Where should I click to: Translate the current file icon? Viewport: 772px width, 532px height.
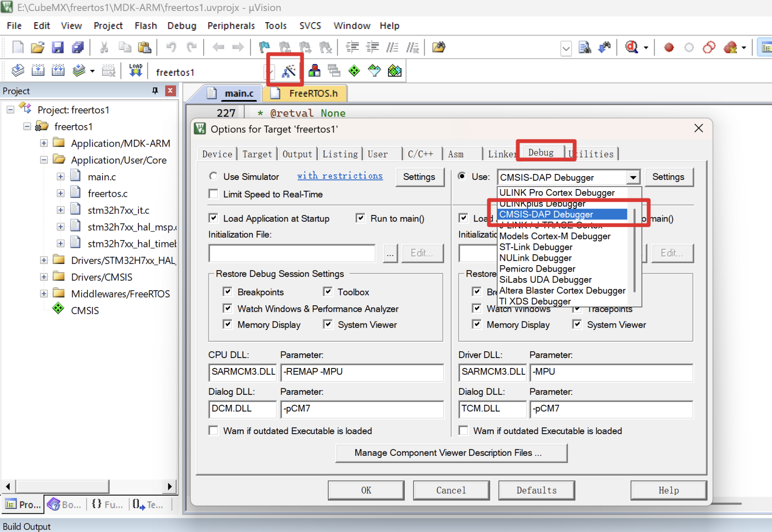tap(18, 71)
